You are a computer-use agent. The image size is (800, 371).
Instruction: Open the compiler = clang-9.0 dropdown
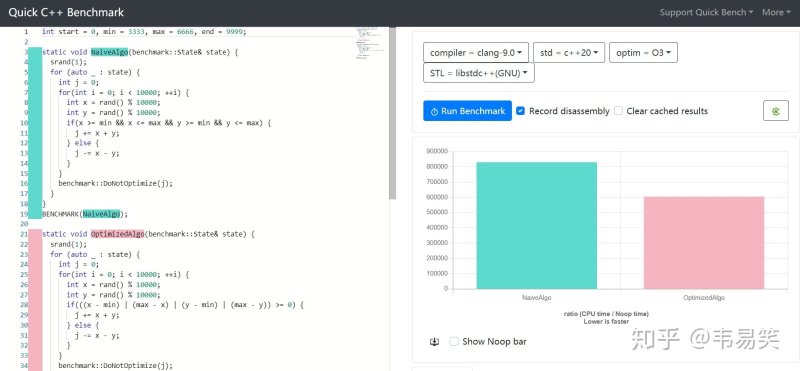476,53
